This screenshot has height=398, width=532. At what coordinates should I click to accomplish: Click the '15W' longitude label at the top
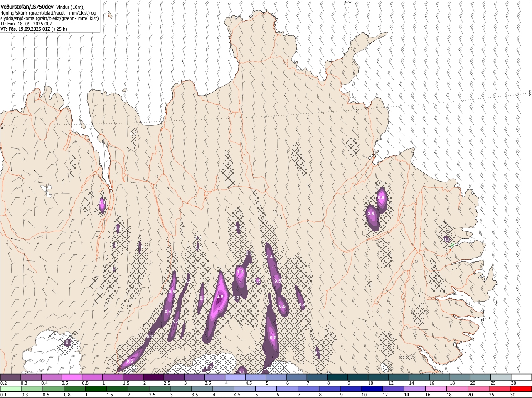[x=348, y=2]
